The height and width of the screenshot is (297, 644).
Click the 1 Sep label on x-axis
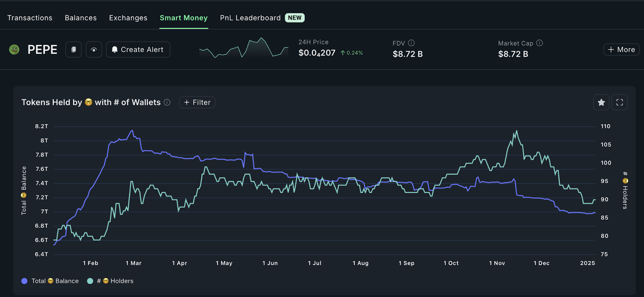point(407,263)
